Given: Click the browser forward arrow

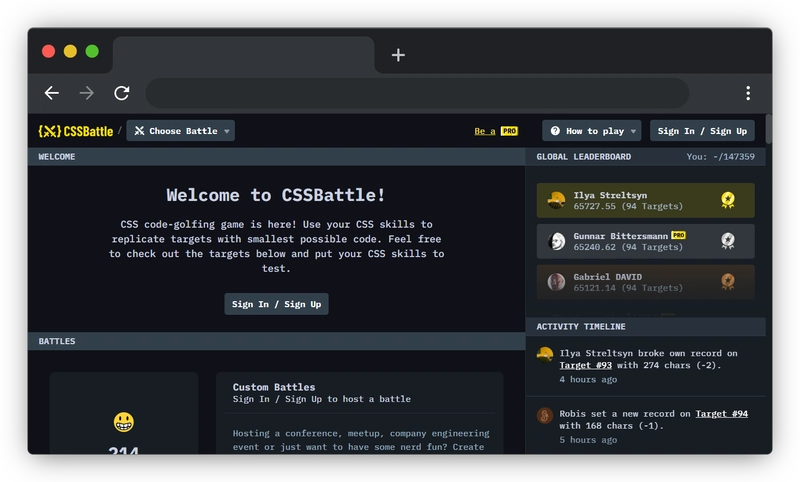Looking at the screenshot, I should point(87,93).
